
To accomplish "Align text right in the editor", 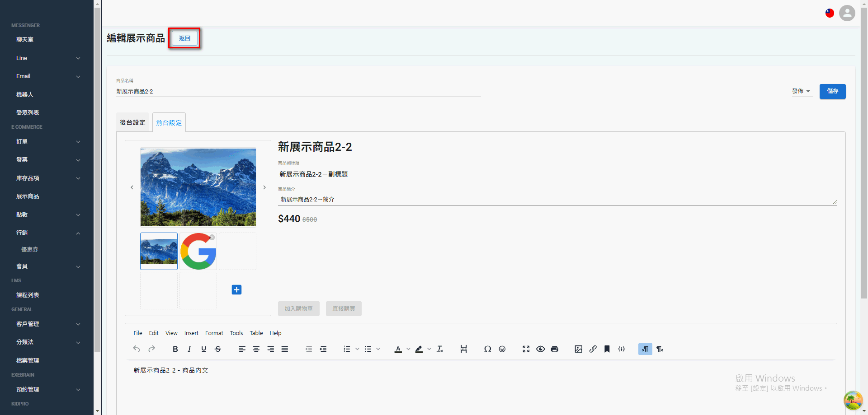I will [x=271, y=349].
